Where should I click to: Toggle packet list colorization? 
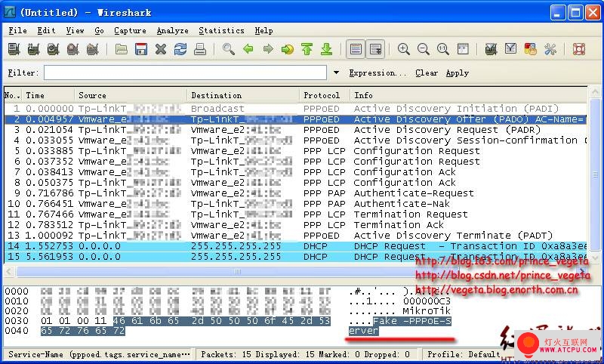click(x=356, y=49)
